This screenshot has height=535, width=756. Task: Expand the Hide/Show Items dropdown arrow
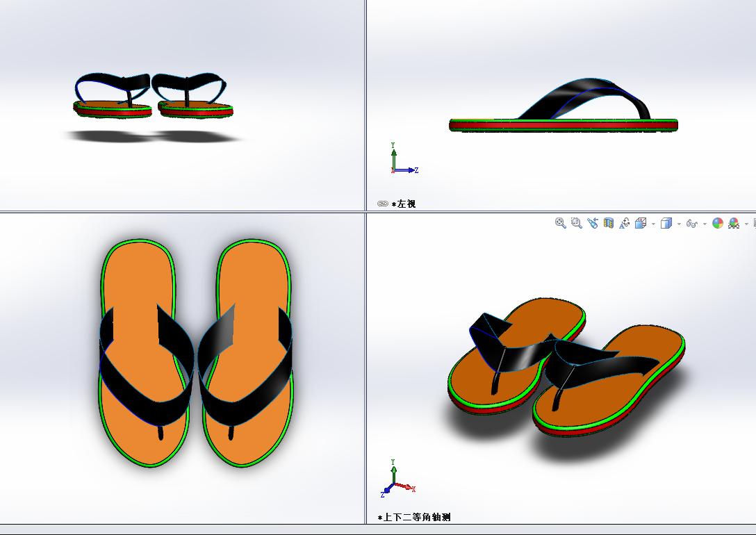pyautogui.click(x=705, y=224)
